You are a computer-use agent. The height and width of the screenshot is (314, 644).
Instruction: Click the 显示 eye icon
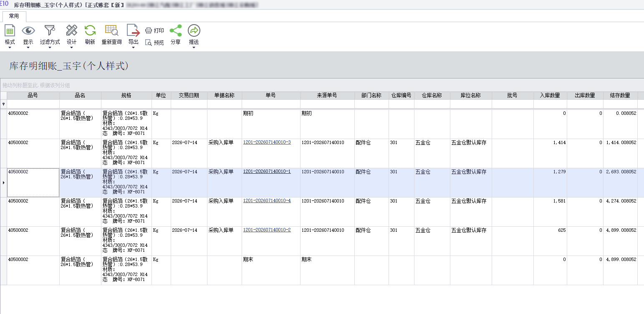pyautogui.click(x=28, y=30)
